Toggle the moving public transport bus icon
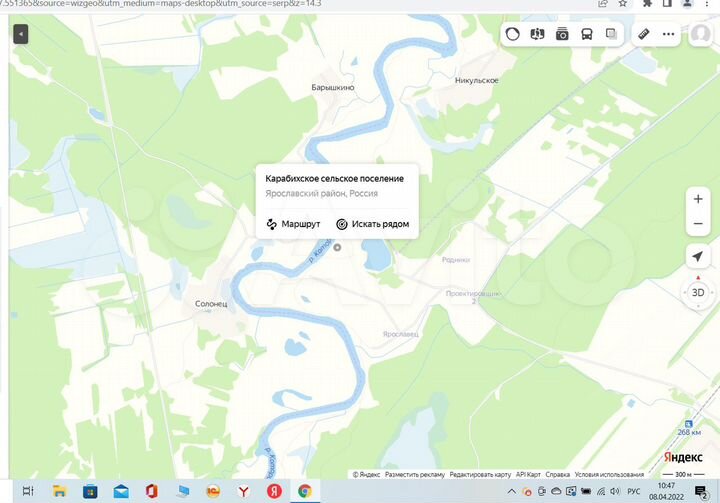This screenshot has height=503, width=720. pos(587,34)
